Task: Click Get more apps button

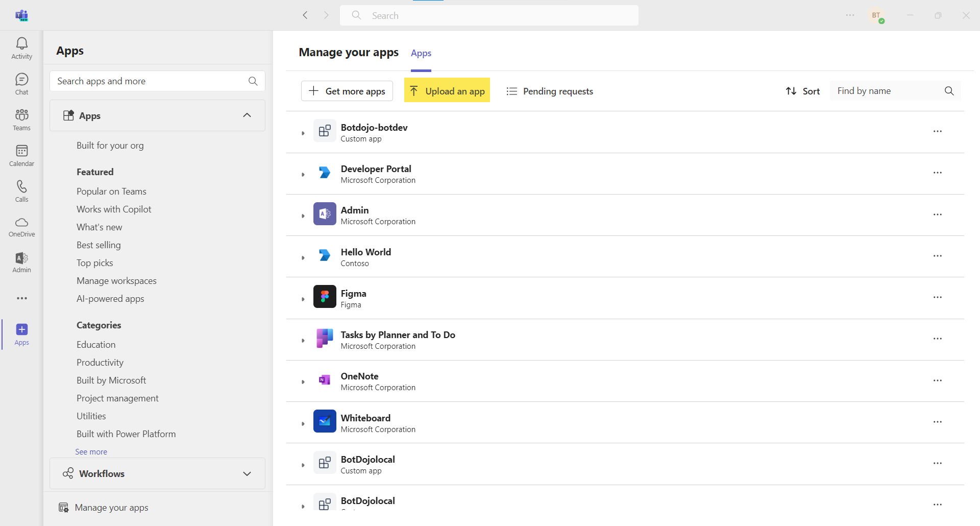Action: (x=347, y=91)
